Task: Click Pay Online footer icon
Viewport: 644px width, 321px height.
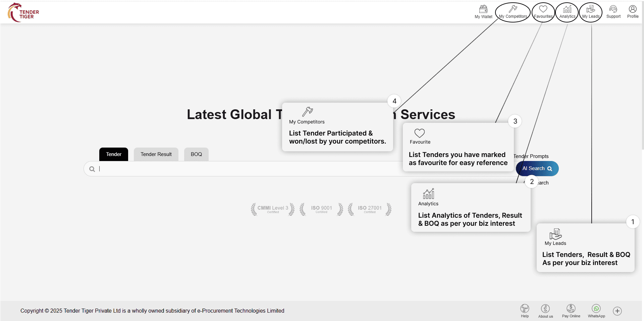Action: (571, 311)
